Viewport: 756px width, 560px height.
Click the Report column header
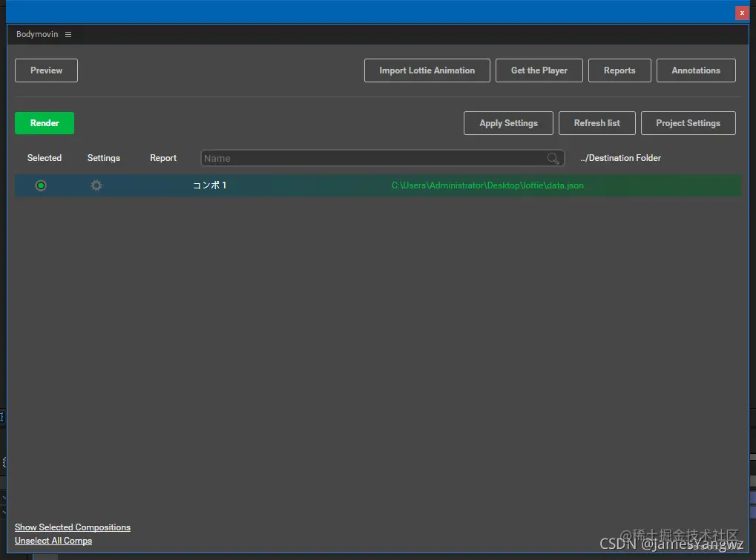(x=163, y=158)
